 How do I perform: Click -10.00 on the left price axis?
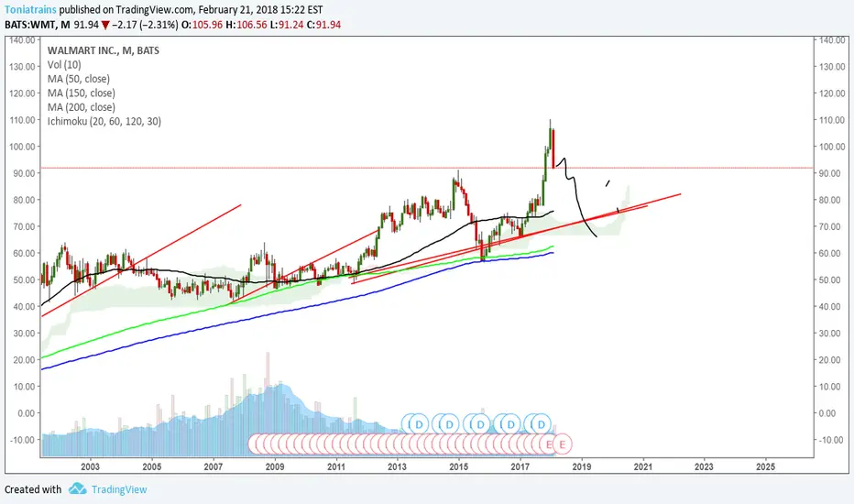(22, 440)
